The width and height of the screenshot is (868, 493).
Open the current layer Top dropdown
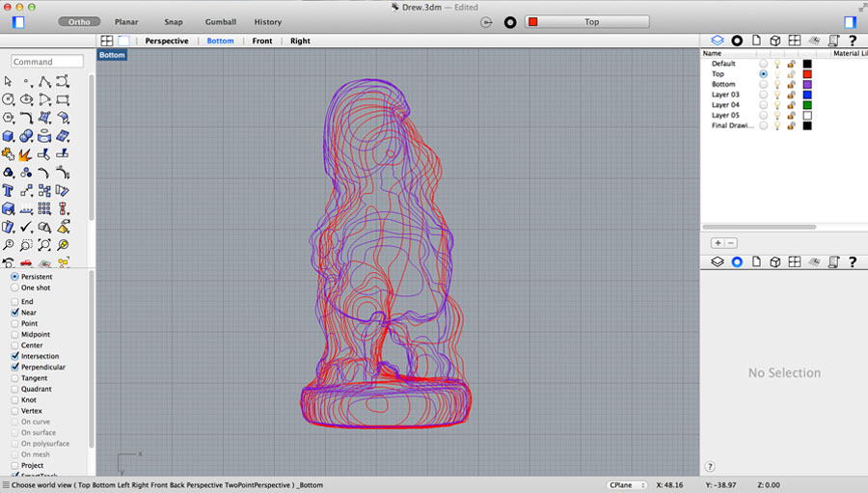pyautogui.click(x=586, y=21)
